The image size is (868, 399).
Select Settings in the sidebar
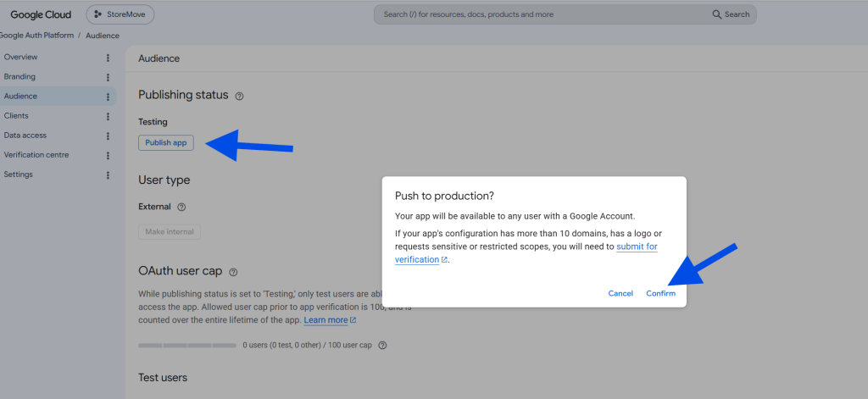pyautogui.click(x=19, y=175)
